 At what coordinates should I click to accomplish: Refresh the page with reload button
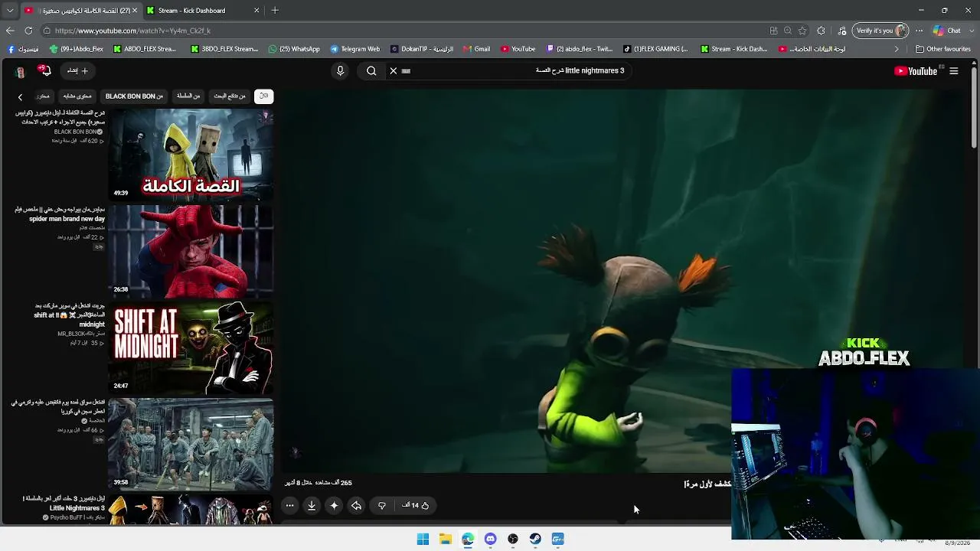point(28,31)
